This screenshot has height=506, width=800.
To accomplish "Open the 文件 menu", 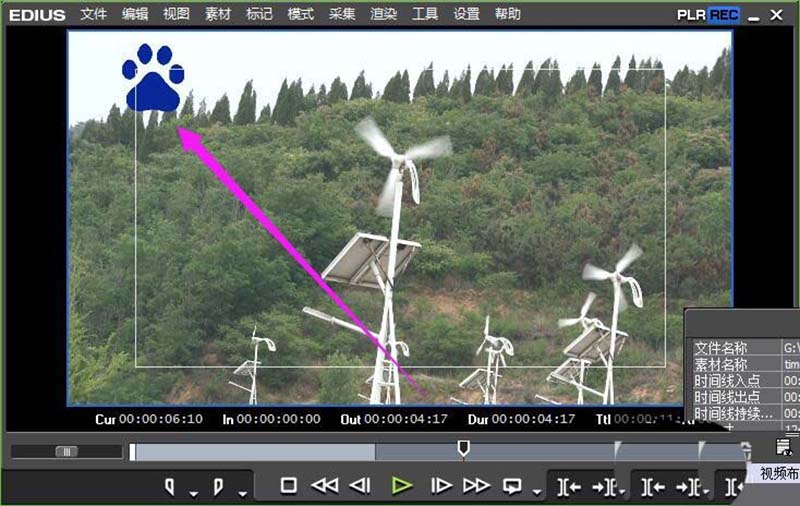I will coord(93,14).
